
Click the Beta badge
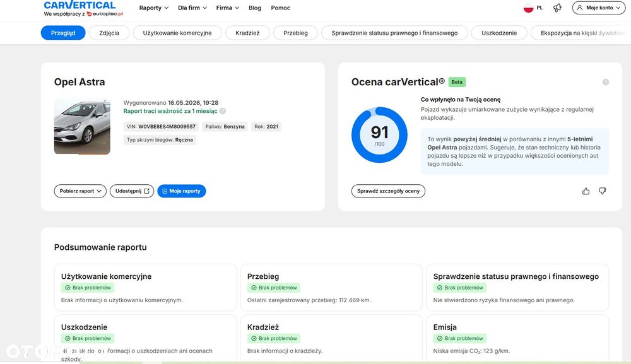457,82
